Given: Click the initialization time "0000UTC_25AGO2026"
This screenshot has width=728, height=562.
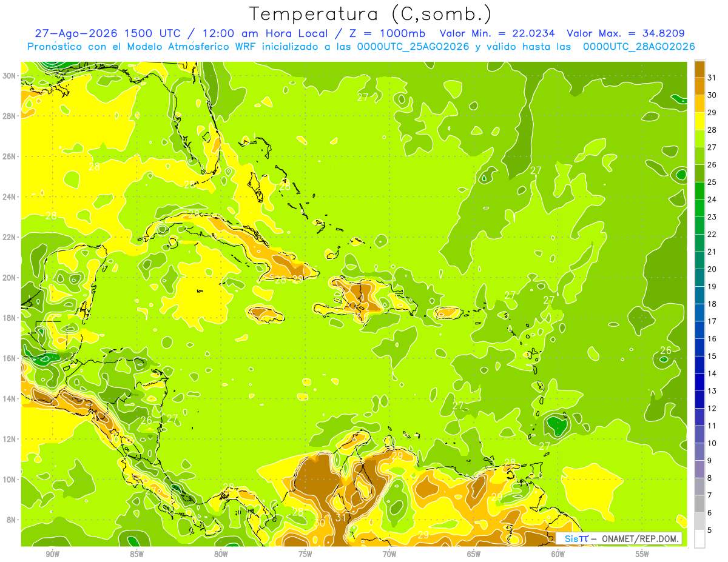Looking at the screenshot, I should pyautogui.click(x=413, y=47).
